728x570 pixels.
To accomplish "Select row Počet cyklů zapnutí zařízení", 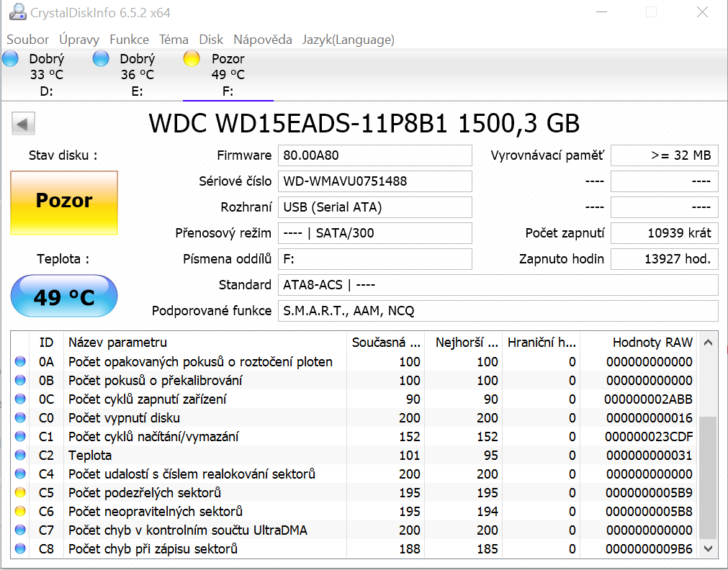I will click(x=354, y=399).
